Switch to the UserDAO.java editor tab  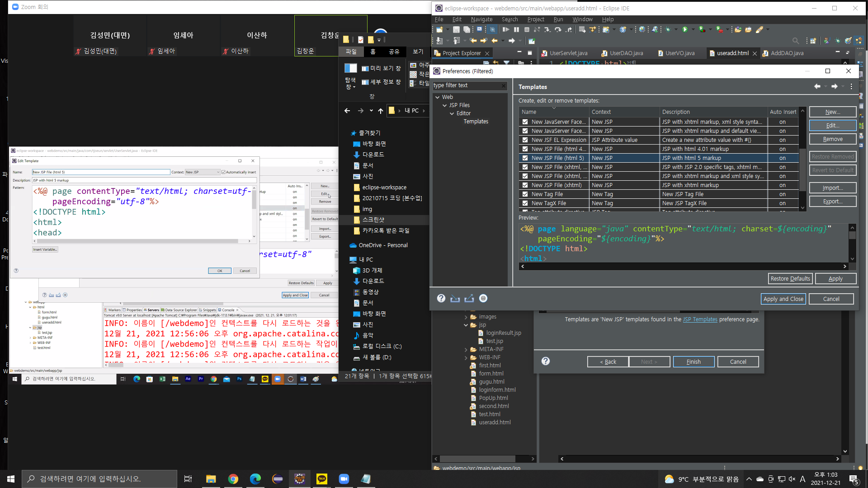click(x=626, y=53)
